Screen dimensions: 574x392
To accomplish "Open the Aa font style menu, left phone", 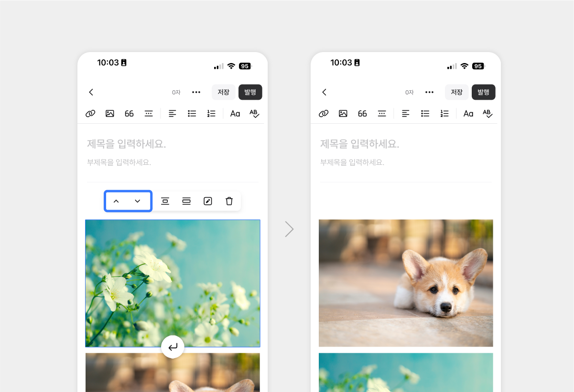I will click(235, 114).
